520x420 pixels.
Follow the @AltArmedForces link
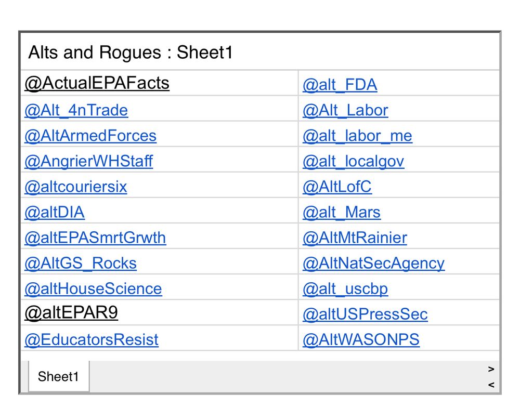pos(90,136)
